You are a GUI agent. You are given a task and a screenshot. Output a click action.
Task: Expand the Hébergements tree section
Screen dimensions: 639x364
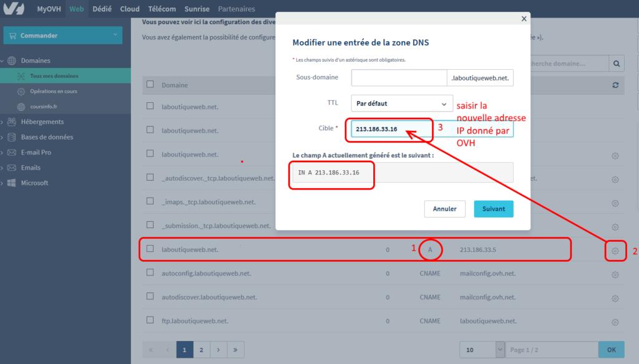[2, 122]
